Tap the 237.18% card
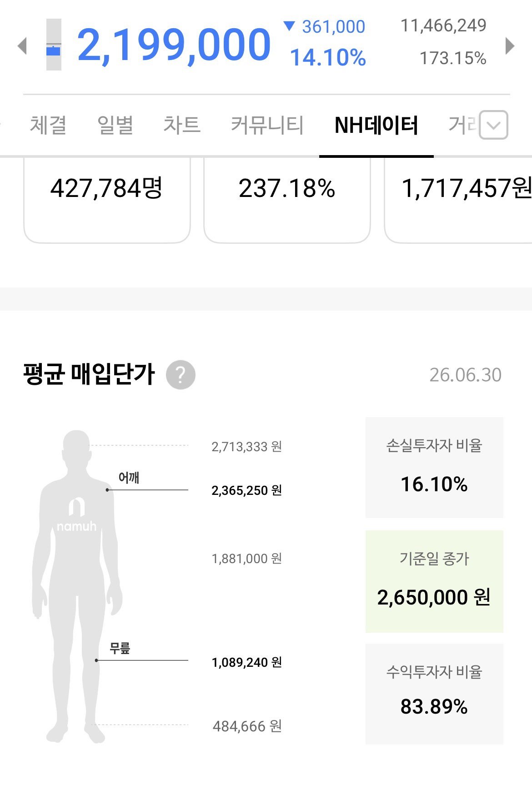This screenshot has height=801, width=532. click(x=287, y=200)
